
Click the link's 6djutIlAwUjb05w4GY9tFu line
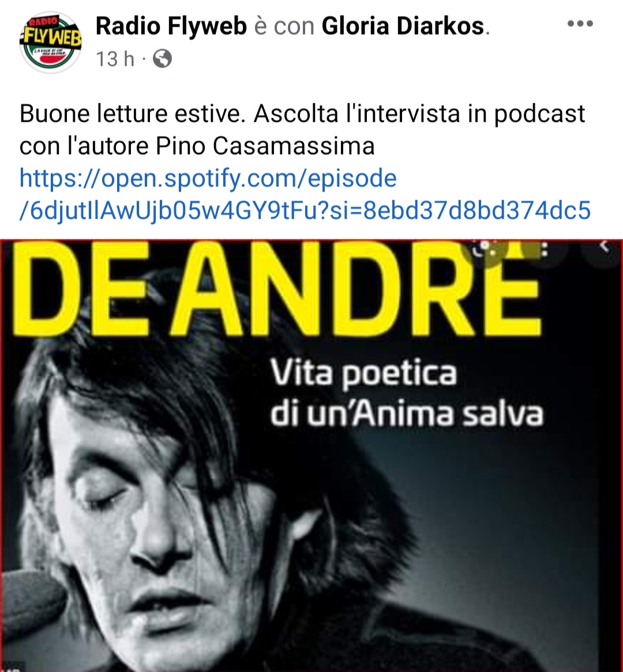305,211
